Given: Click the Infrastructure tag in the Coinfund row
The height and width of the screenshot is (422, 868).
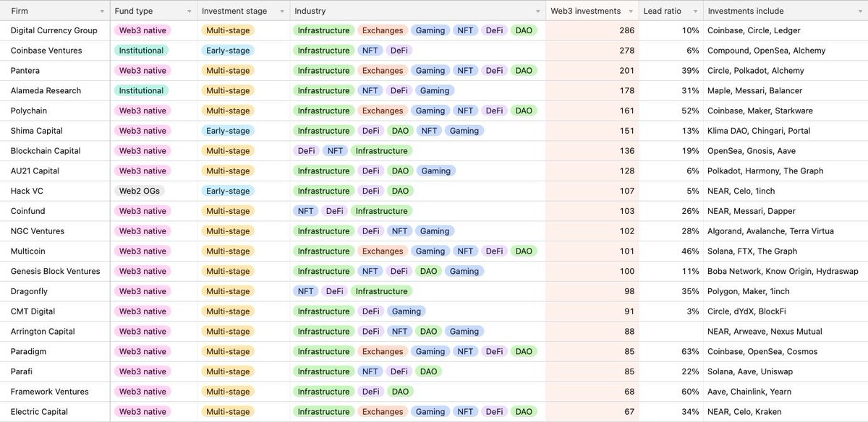Looking at the screenshot, I should [x=381, y=211].
